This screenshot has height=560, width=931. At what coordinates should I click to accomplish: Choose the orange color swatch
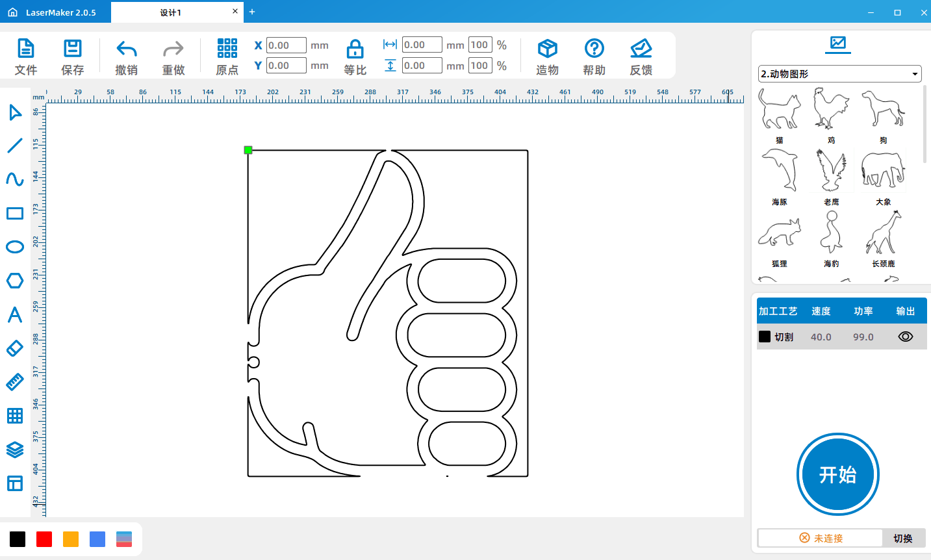(x=71, y=539)
